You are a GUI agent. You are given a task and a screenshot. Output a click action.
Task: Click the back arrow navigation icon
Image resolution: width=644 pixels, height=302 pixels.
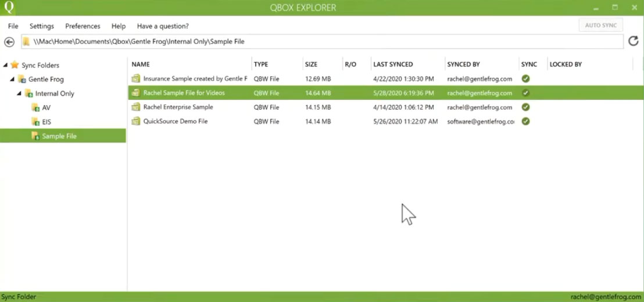tap(9, 42)
